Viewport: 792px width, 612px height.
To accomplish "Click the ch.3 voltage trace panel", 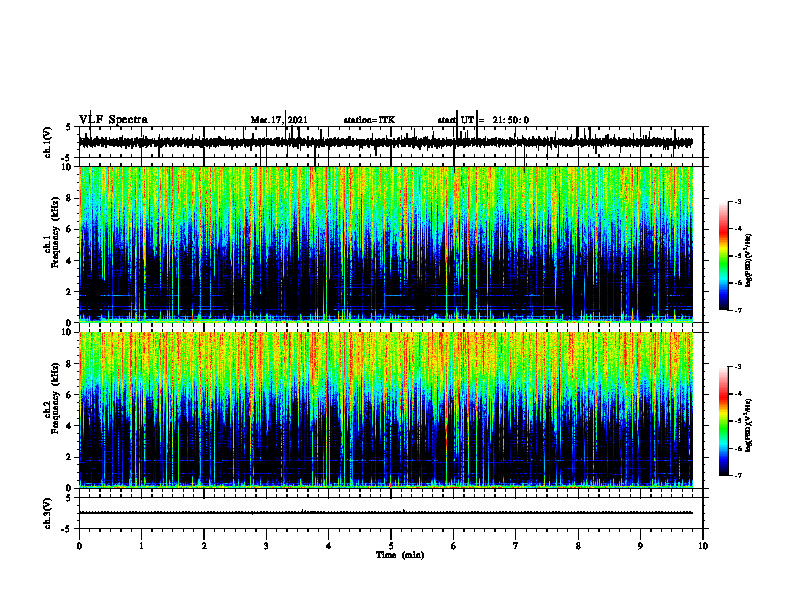I will coord(391,513).
